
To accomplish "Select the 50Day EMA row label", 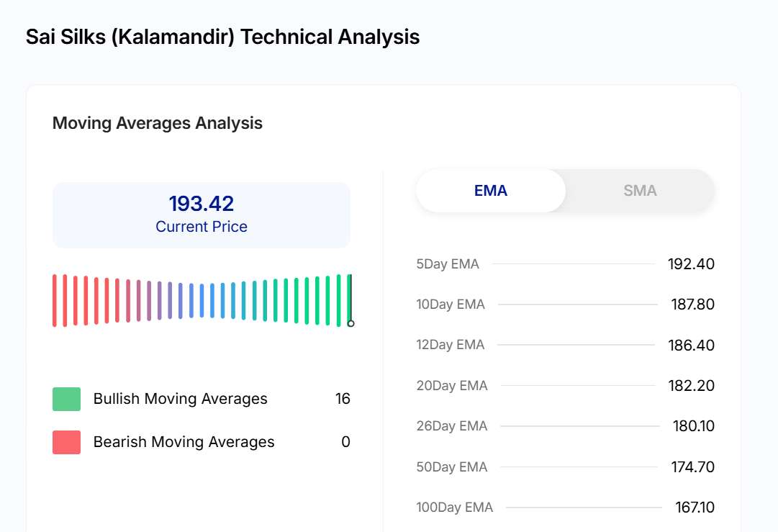I will click(x=452, y=467).
